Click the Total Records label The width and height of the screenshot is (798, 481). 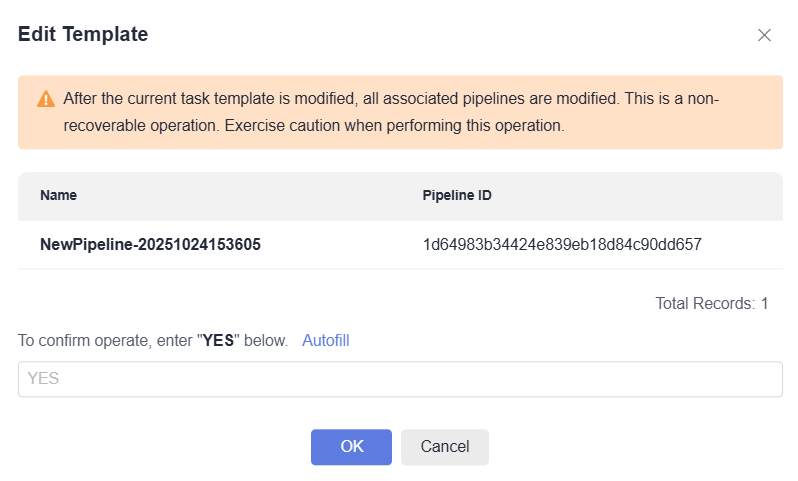705,303
